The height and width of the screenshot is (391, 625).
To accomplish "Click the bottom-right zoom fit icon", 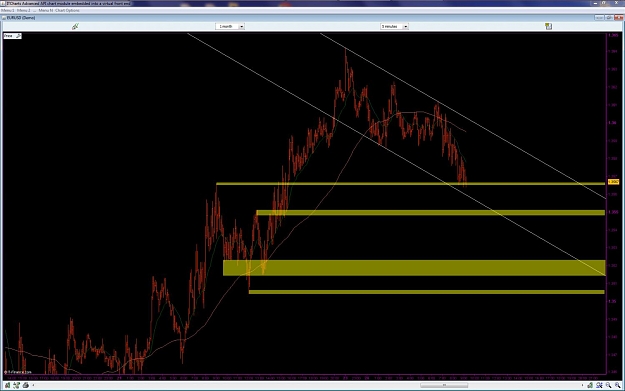I will pyautogui.click(x=599, y=385).
